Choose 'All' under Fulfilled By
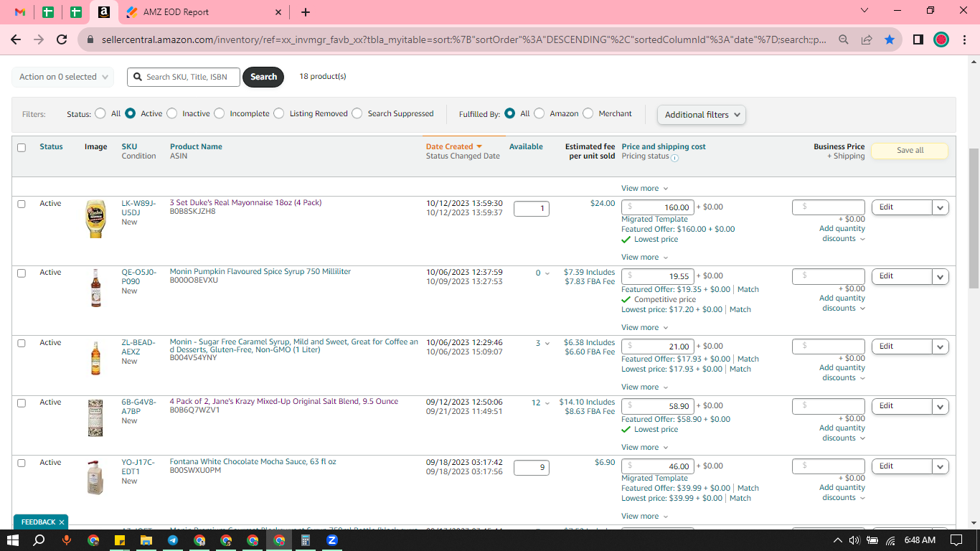980x551 pixels. (x=509, y=113)
